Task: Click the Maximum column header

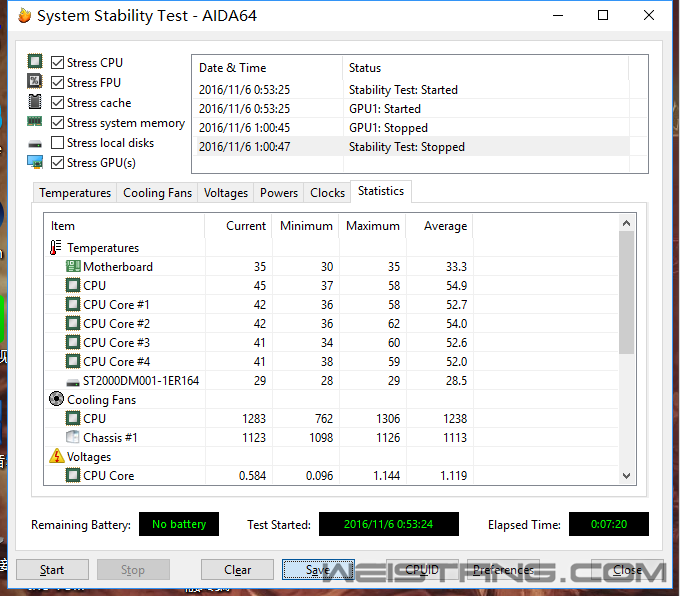Action: 372,226
